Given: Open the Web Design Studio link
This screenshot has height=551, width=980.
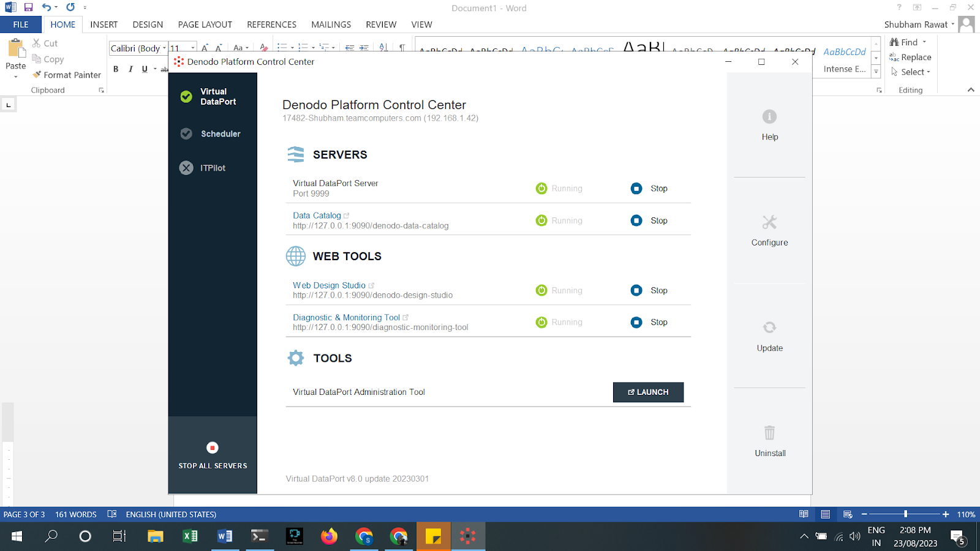Looking at the screenshot, I should click(329, 285).
